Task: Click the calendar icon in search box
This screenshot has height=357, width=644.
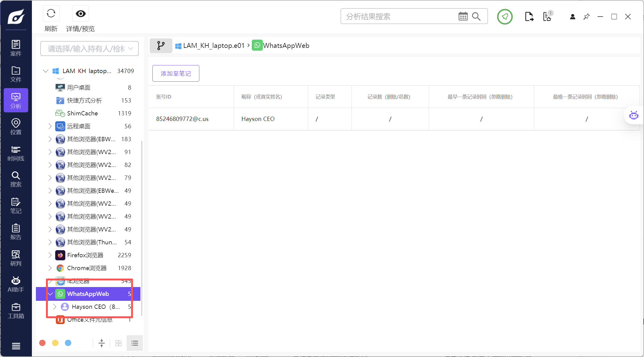Action: coord(463,16)
